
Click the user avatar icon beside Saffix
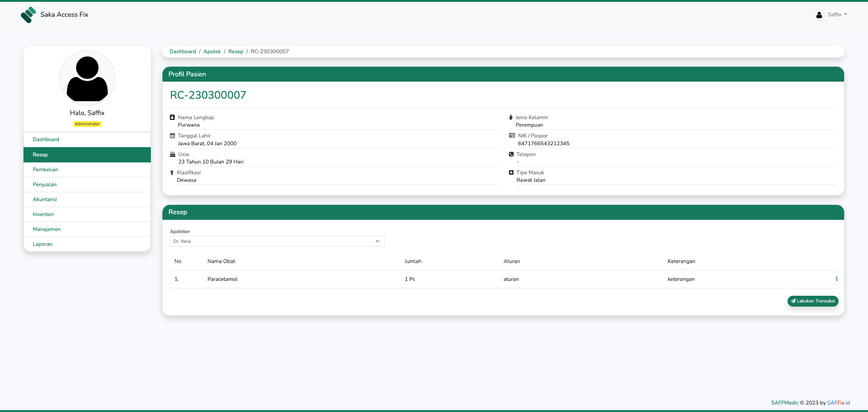[819, 15]
